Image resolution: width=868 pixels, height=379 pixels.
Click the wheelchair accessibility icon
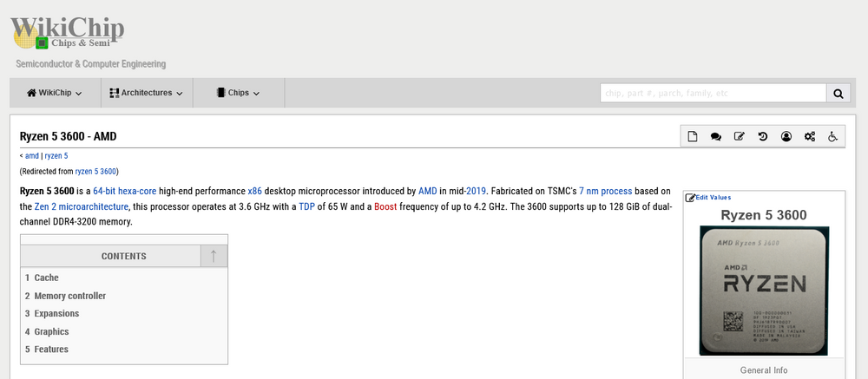point(832,136)
